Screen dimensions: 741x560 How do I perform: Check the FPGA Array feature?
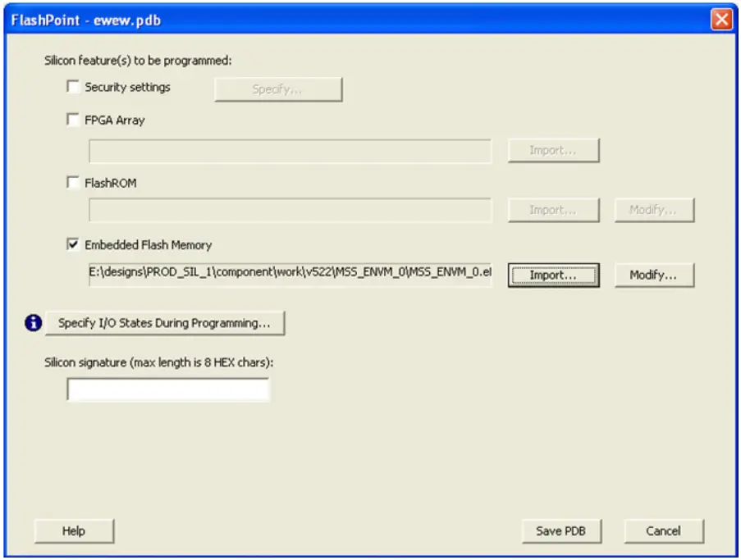[74, 119]
